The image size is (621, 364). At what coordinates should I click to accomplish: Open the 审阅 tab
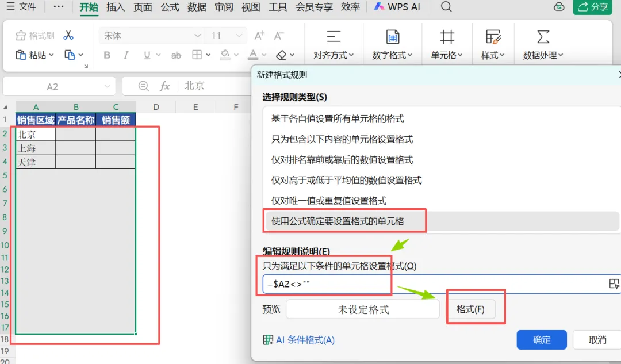pyautogui.click(x=224, y=7)
